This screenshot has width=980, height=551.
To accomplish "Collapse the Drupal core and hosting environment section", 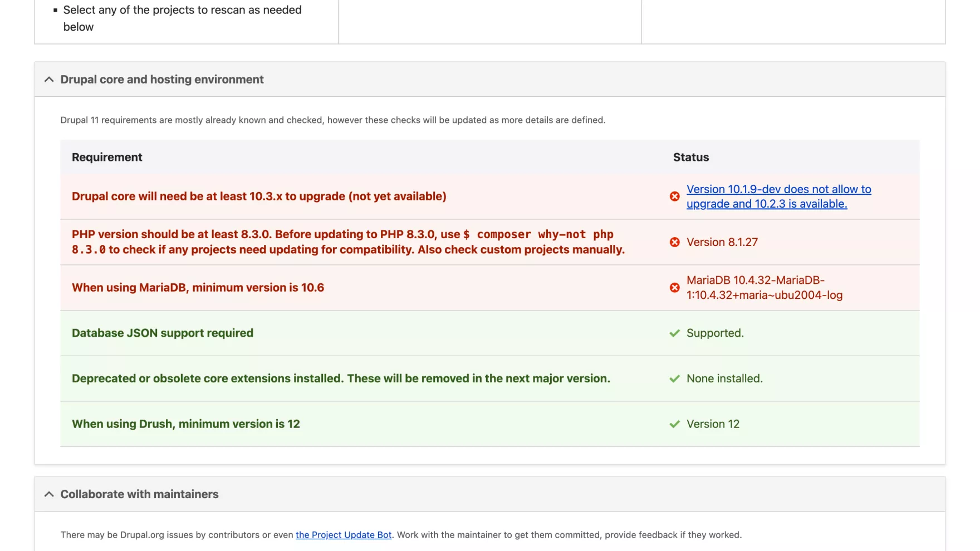I will pos(49,80).
